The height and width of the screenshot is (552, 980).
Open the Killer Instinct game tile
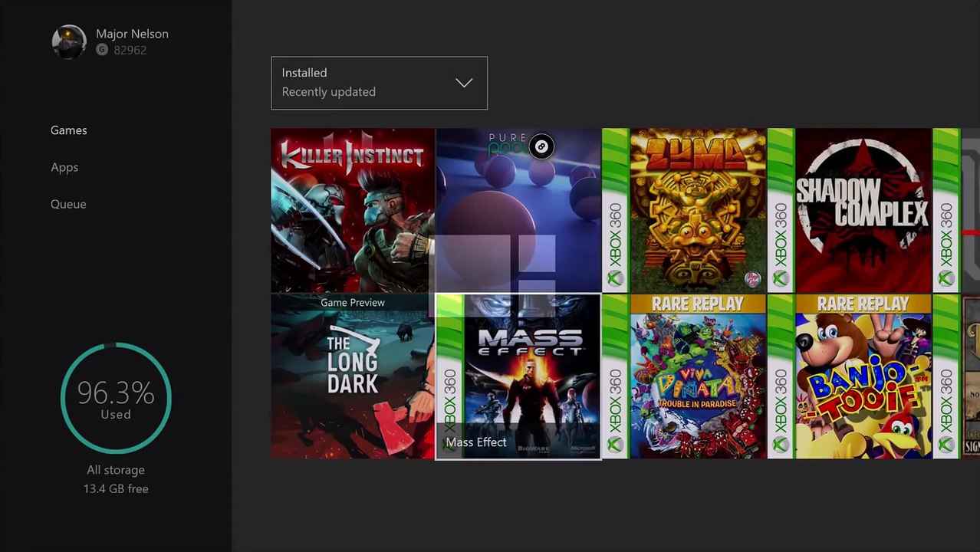click(x=353, y=211)
